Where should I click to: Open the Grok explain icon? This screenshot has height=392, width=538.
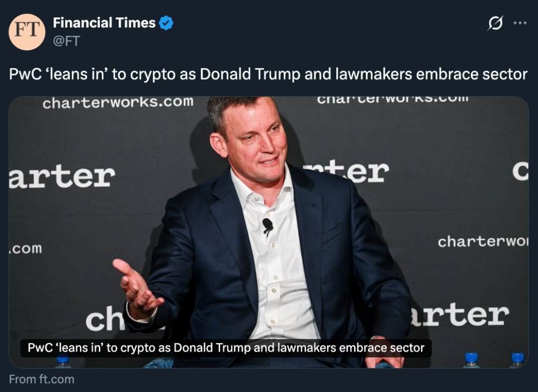[x=495, y=23]
